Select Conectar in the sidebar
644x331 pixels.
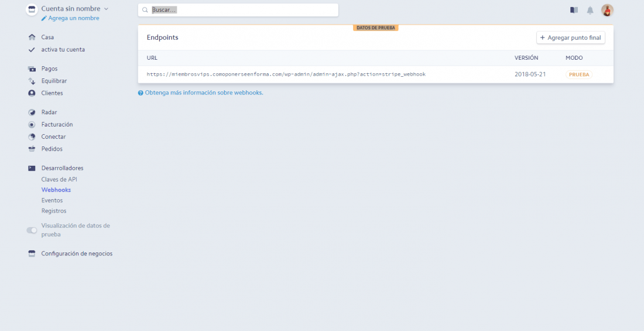click(53, 137)
